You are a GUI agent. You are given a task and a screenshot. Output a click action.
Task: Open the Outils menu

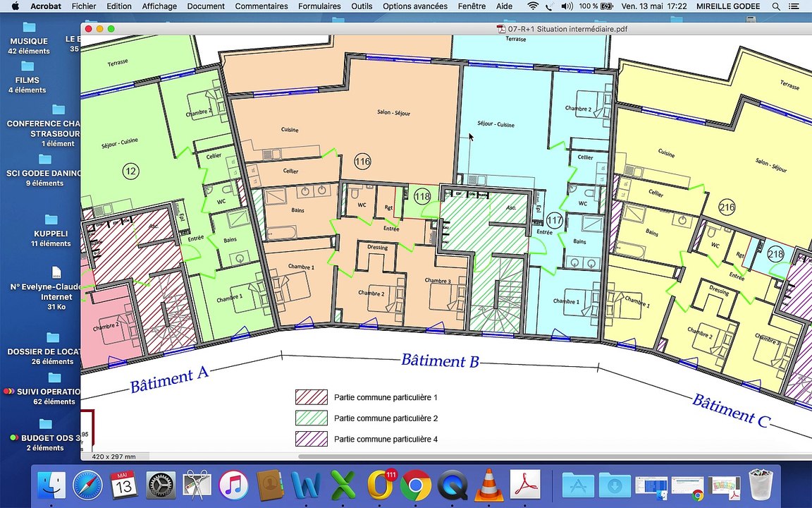[x=362, y=6]
